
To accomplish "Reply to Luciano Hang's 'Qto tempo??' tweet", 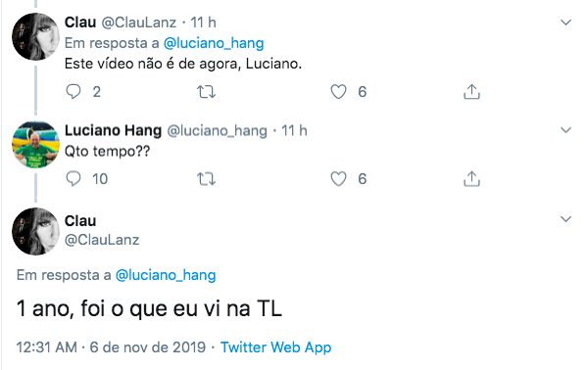I will tap(73, 178).
